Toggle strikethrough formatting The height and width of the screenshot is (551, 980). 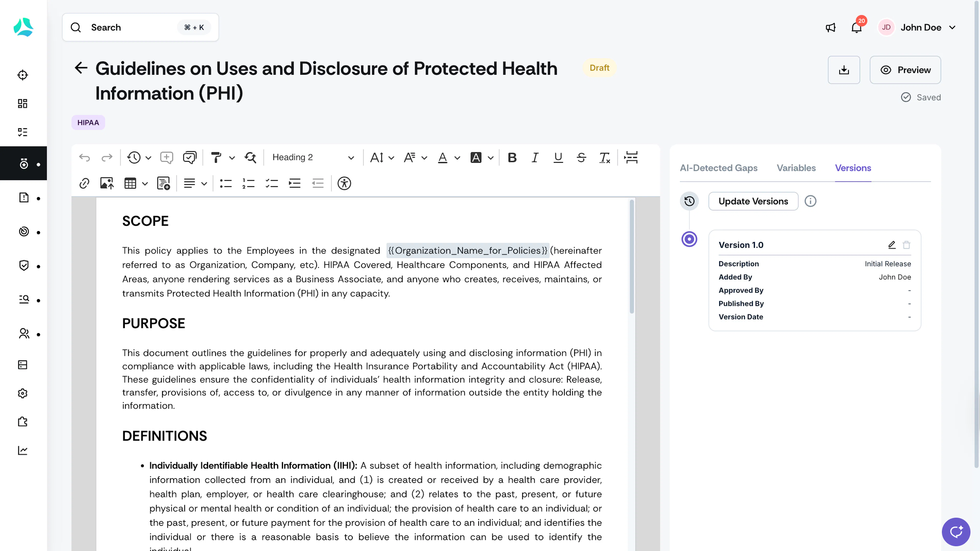[581, 157]
